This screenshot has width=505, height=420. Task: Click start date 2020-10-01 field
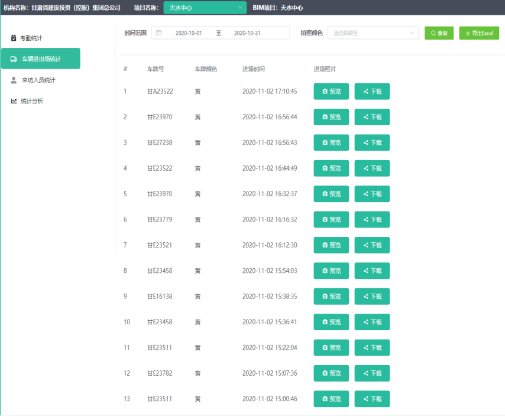[189, 33]
